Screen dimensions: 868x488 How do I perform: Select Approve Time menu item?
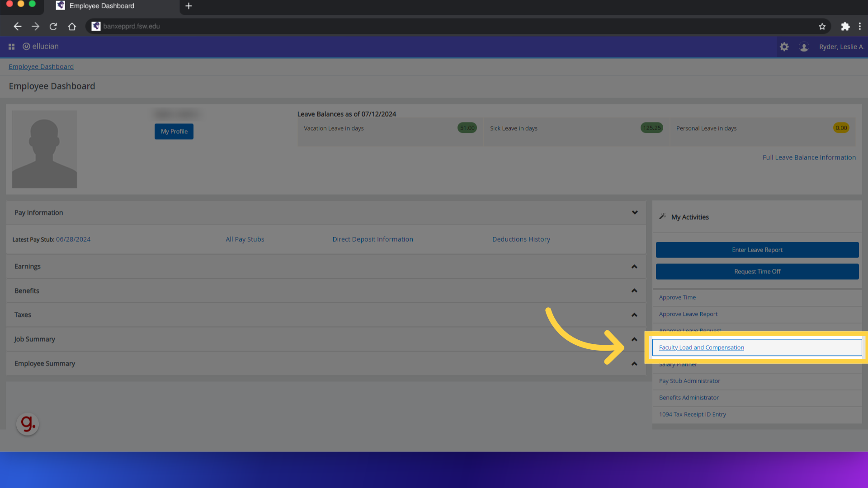677,297
